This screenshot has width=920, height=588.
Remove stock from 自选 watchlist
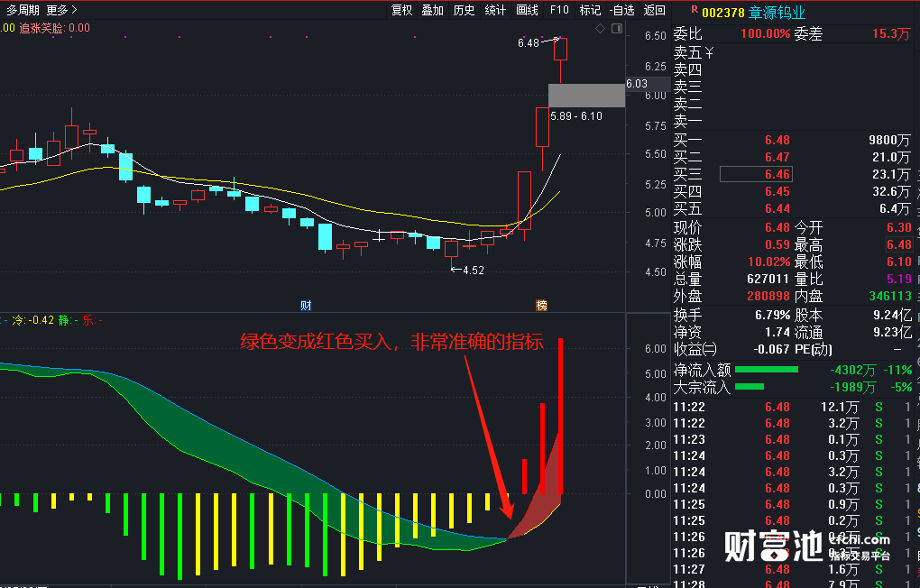point(622,10)
